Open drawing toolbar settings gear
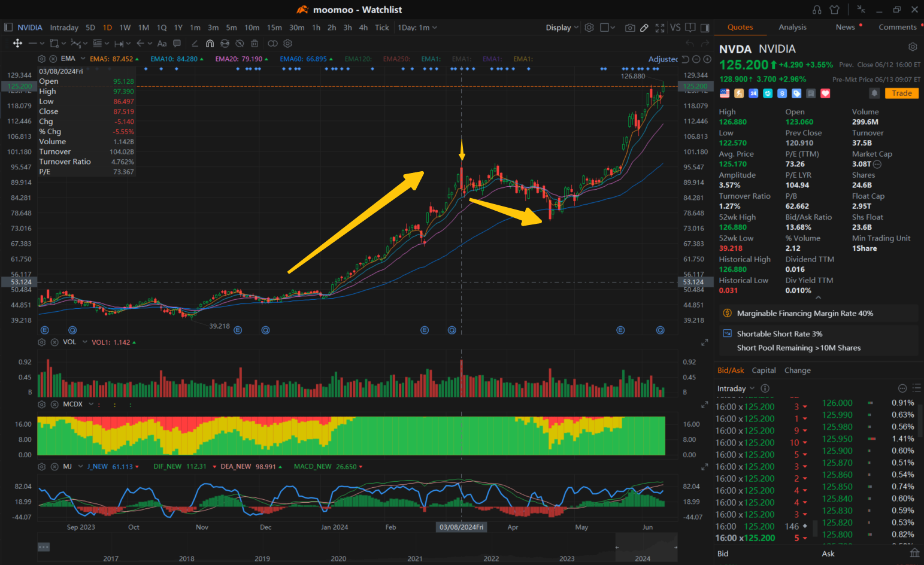The height and width of the screenshot is (565, 924). [287, 43]
